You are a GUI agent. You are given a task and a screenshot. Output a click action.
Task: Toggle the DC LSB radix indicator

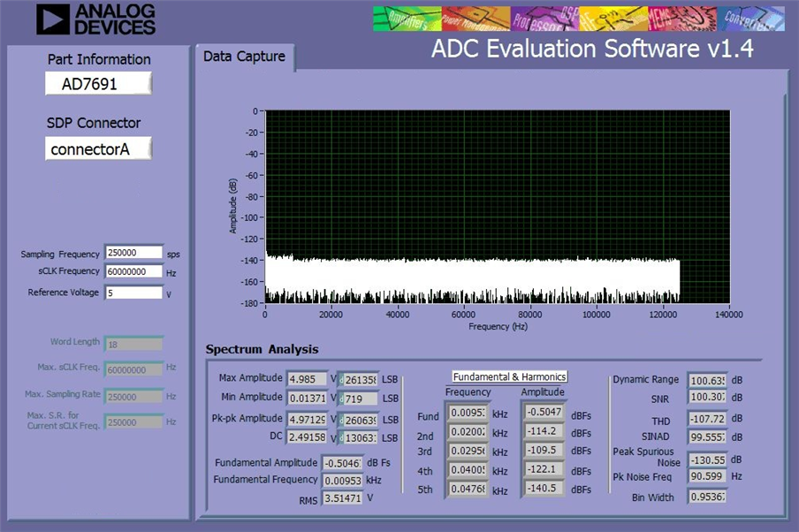(x=341, y=438)
